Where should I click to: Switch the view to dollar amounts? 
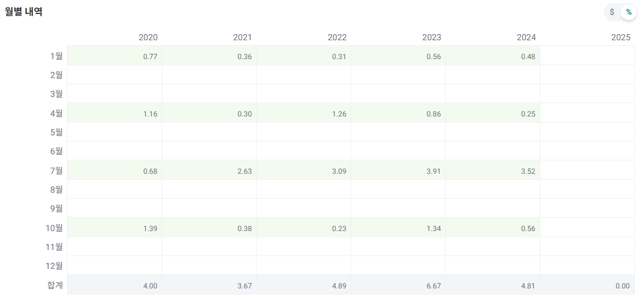tap(612, 12)
